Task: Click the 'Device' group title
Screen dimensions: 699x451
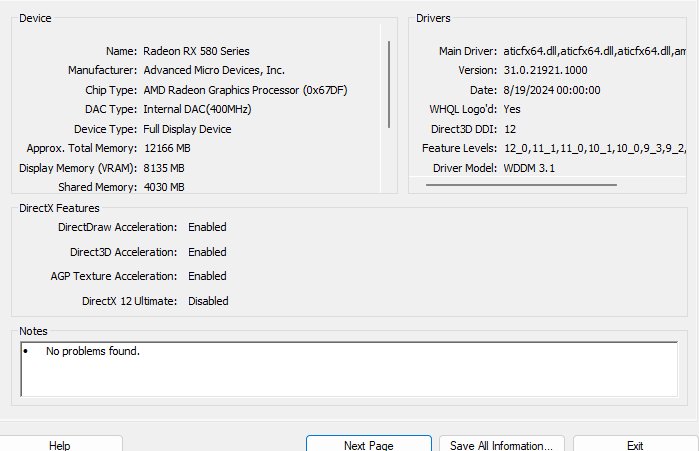Action: pos(35,18)
